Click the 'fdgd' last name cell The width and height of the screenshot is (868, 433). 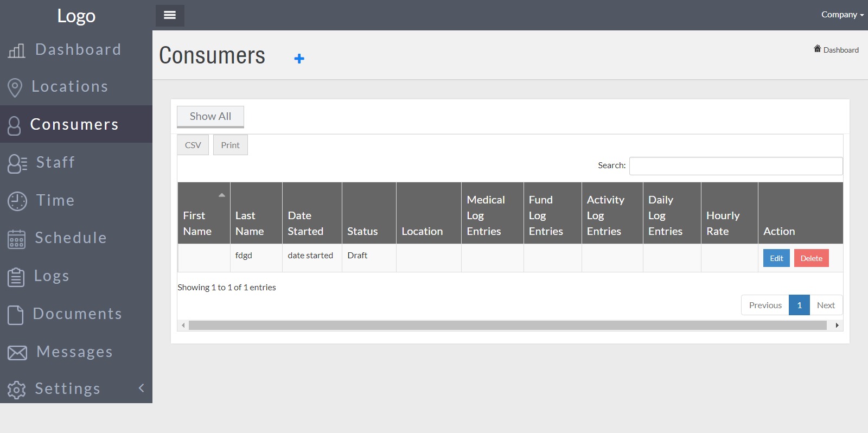coord(256,258)
